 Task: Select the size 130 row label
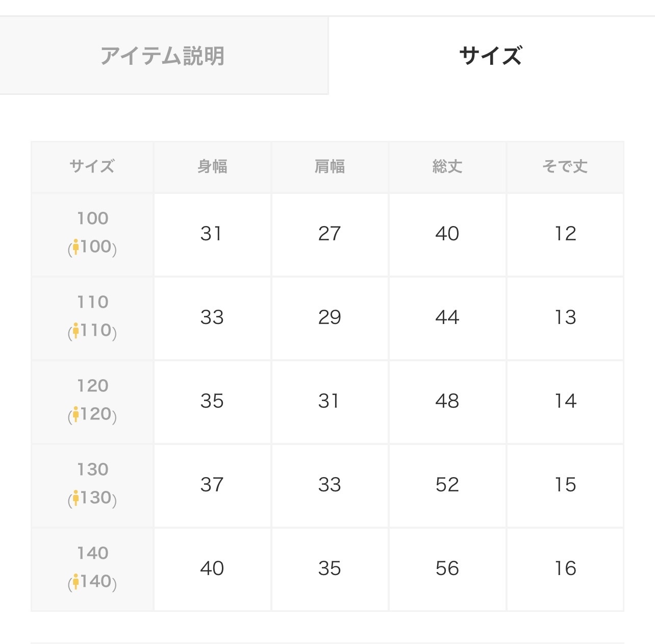pos(92,469)
